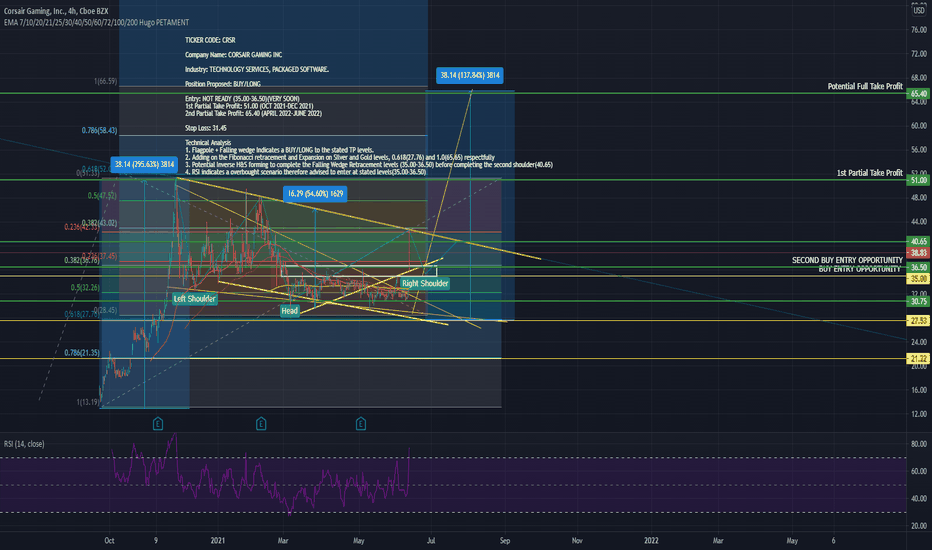This screenshot has height=550, width=932.
Task: Click the latest earnings E marker
Action: point(361,423)
